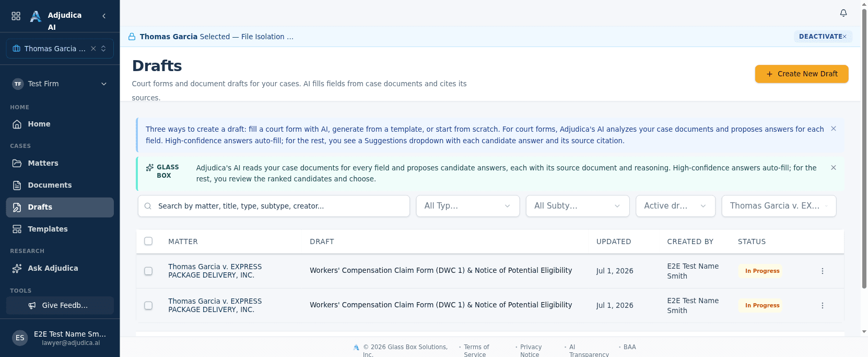This screenshot has height=357, width=868.
Task: Click first row's matter name Thomas Garcia
Action: (x=215, y=271)
